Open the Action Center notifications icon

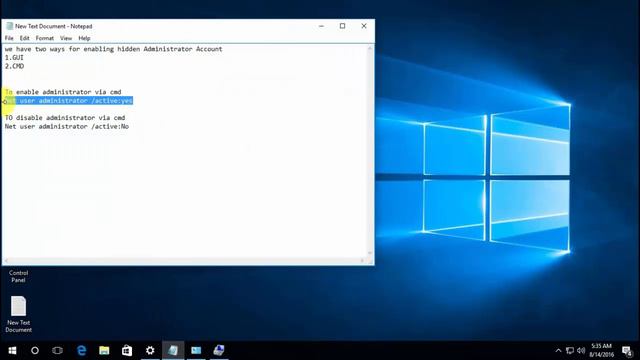(627, 350)
